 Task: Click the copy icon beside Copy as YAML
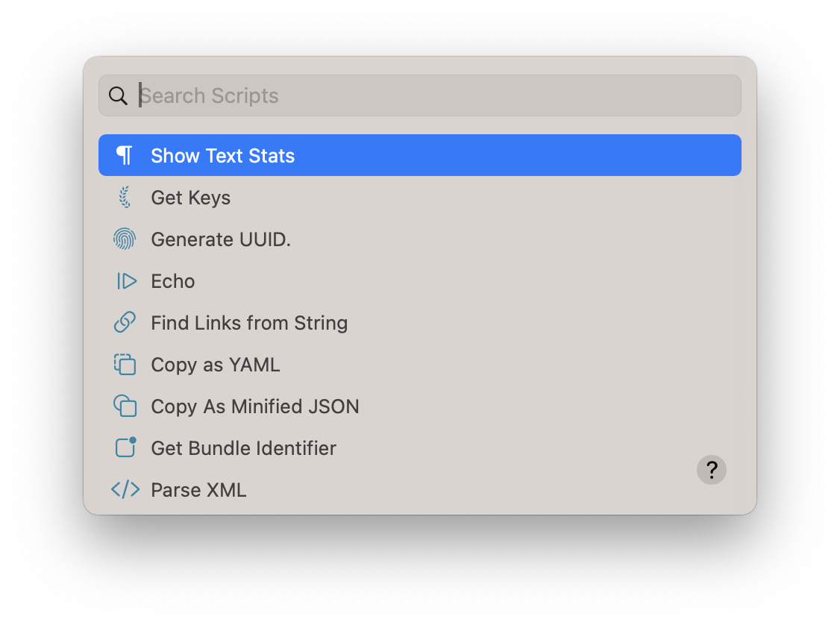pos(125,365)
